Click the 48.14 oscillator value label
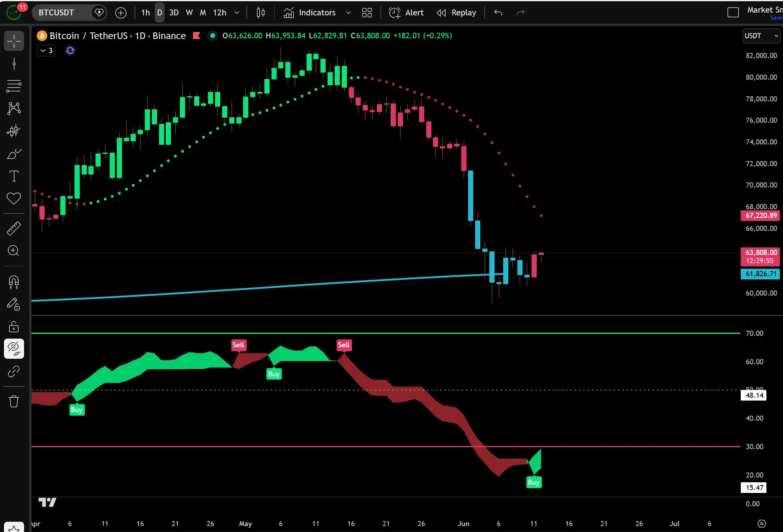 point(754,395)
